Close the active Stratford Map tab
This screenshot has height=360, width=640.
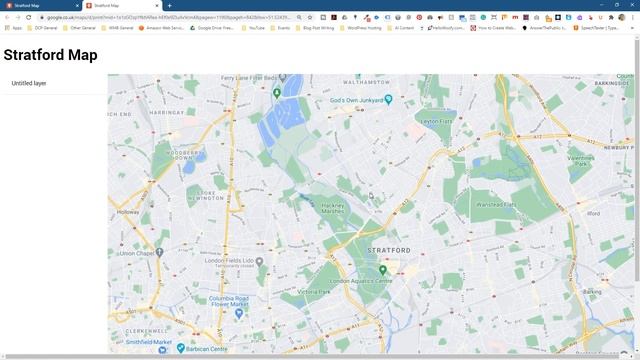click(157, 6)
